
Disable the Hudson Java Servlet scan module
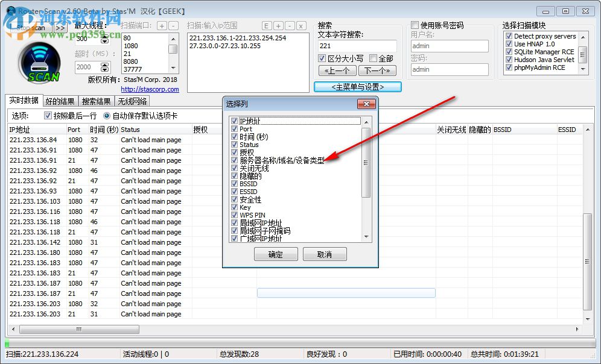pyautogui.click(x=508, y=59)
